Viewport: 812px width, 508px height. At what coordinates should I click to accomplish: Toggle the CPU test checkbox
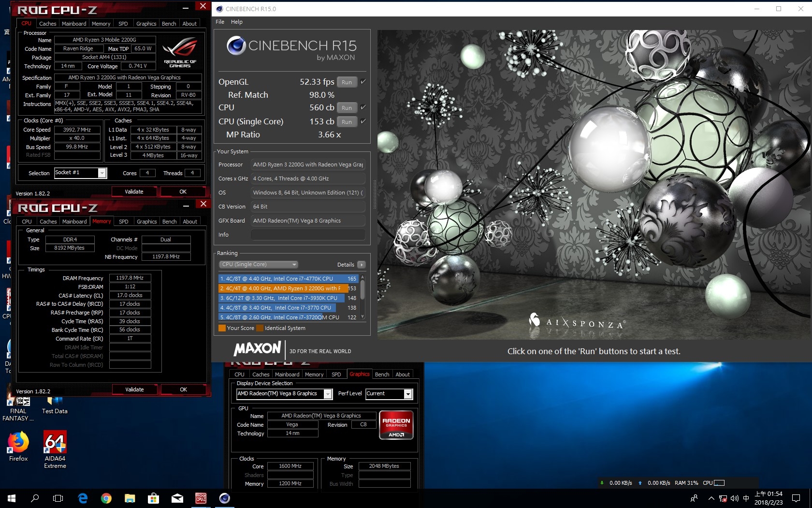(x=363, y=107)
